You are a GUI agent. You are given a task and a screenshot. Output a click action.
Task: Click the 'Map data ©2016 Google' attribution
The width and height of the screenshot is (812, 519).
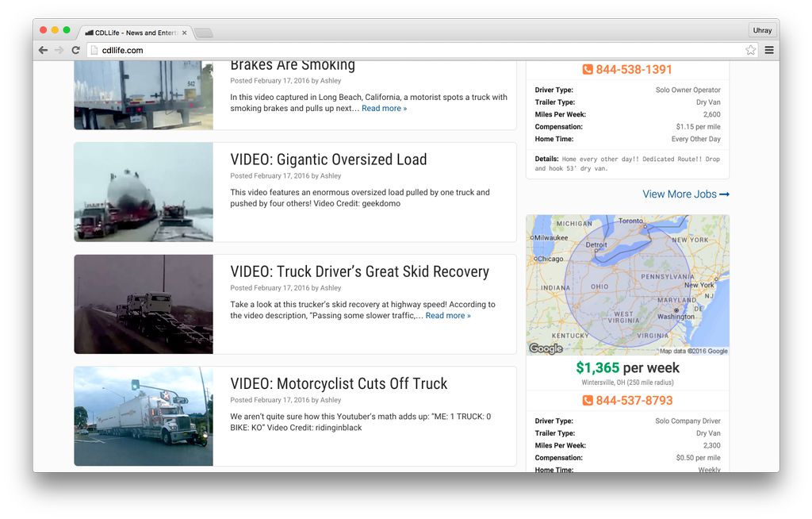click(694, 351)
